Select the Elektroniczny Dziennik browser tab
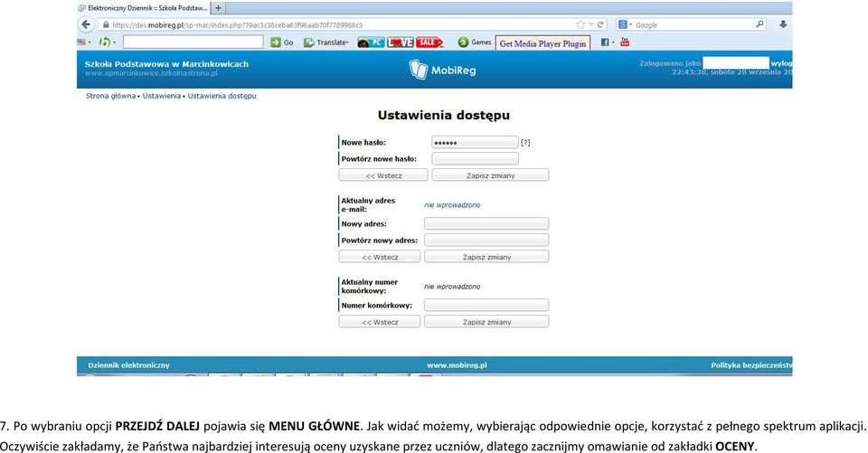 point(144,8)
